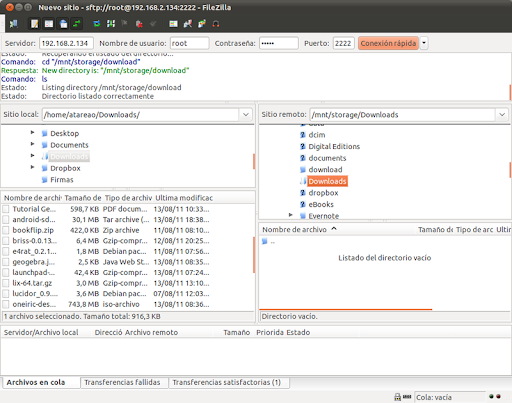Click the Conexión rápida button
The height and width of the screenshot is (403, 512).
(388, 43)
